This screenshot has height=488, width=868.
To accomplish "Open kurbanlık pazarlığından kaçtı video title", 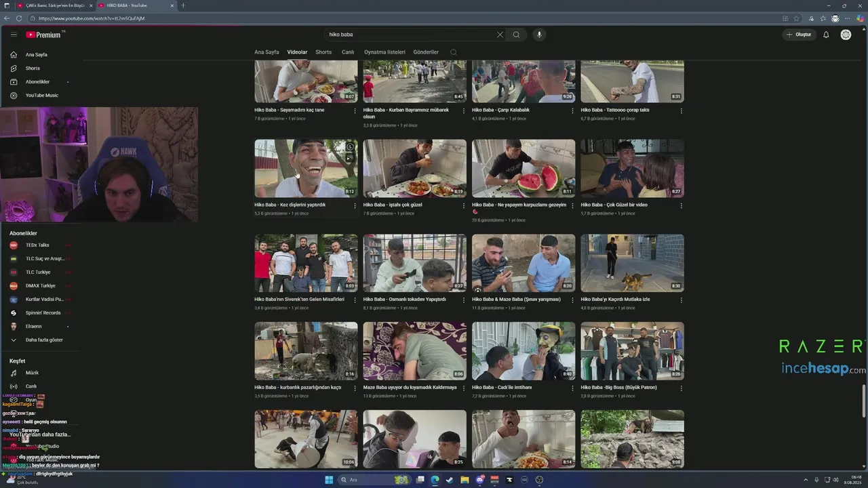I will coord(298,388).
